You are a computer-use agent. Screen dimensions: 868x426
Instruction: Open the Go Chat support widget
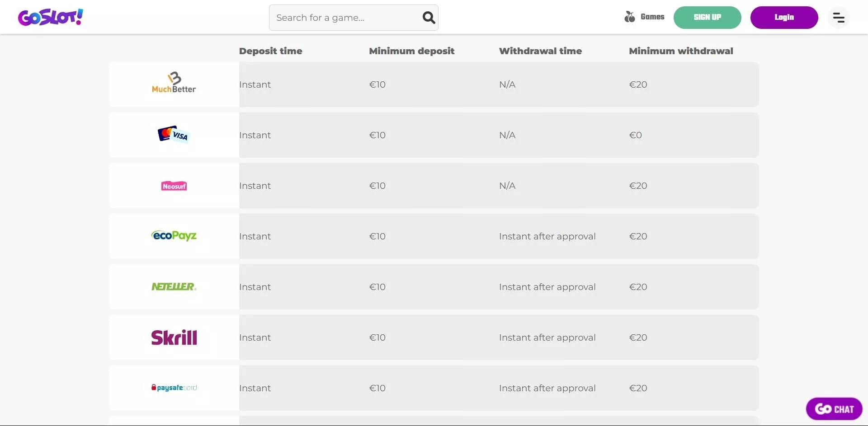[834, 409]
